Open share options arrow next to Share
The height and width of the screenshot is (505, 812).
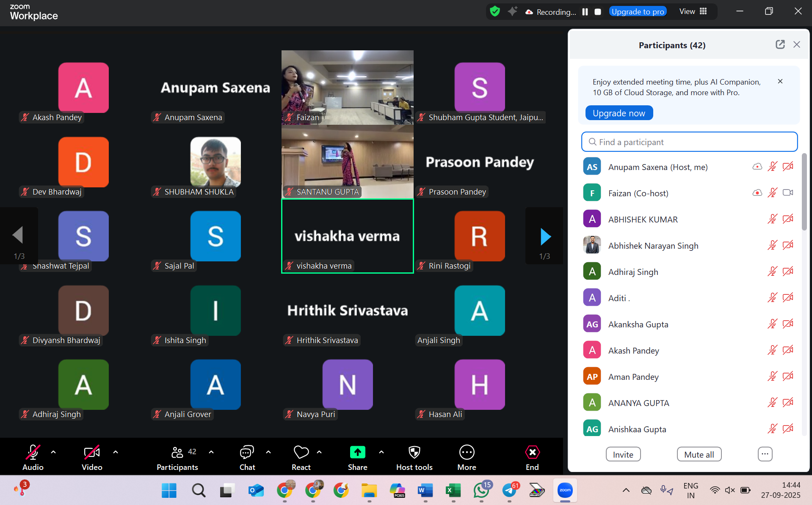point(381,452)
